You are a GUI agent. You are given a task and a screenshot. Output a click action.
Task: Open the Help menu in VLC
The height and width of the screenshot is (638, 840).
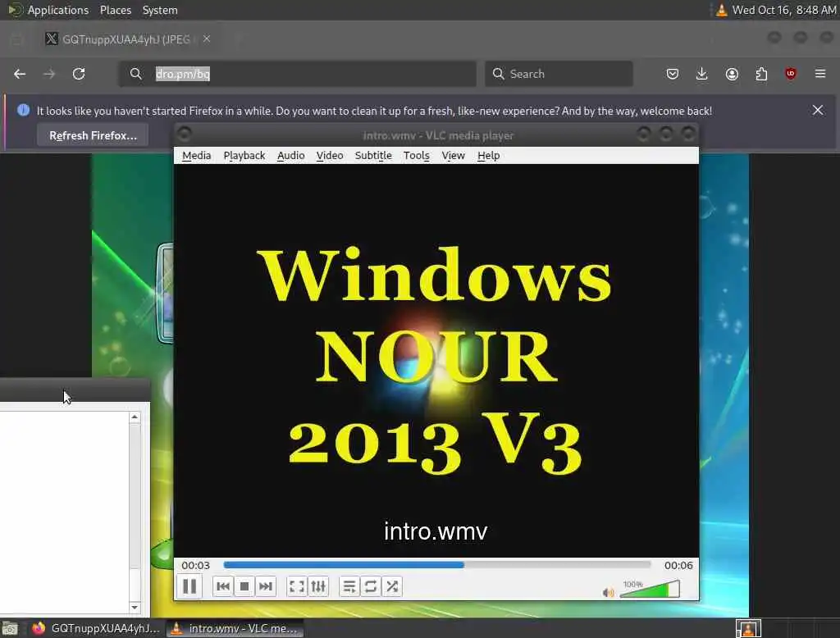click(489, 155)
